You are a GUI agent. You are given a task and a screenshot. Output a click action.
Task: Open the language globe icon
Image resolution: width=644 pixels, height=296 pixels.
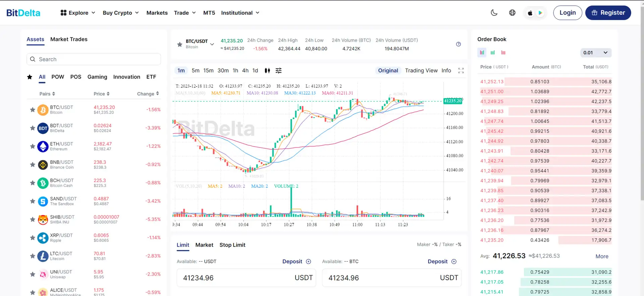click(x=512, y=13)
